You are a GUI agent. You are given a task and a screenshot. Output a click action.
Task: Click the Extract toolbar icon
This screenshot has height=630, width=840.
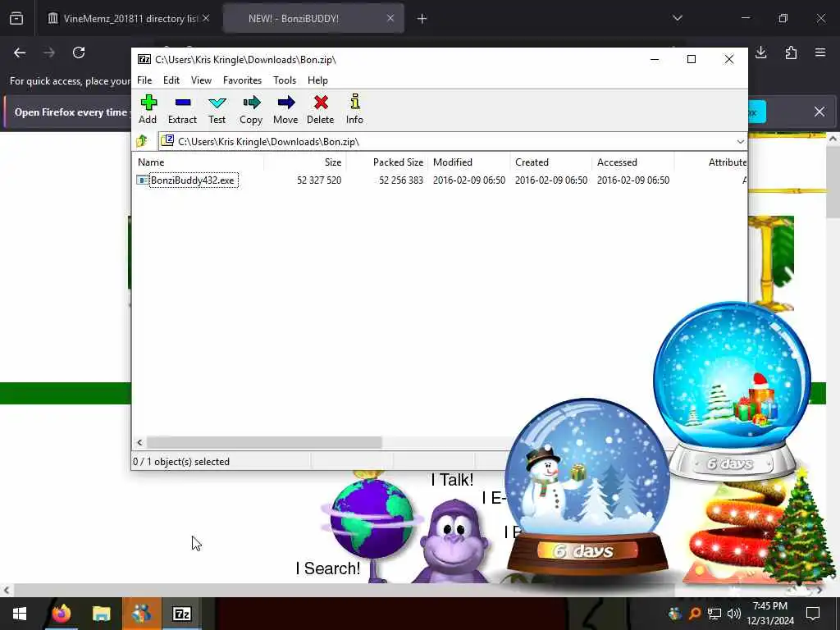[182, 109]
